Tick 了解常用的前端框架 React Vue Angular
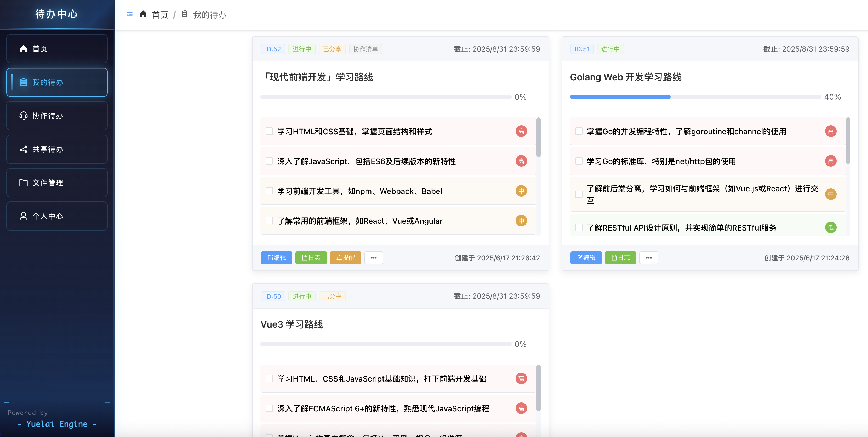The height and width of the screenshot is (437, 868). pos(269,221)
